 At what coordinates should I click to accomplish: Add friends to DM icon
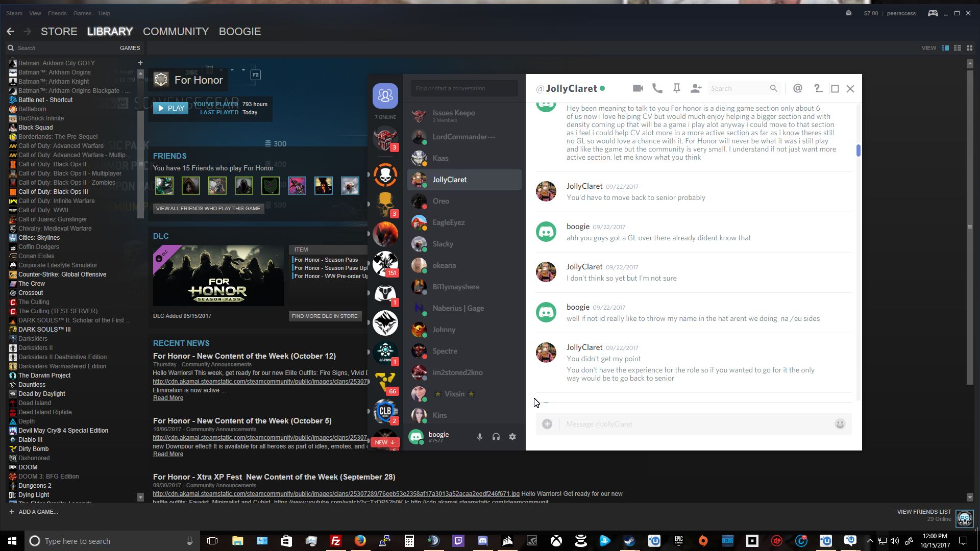696,88
